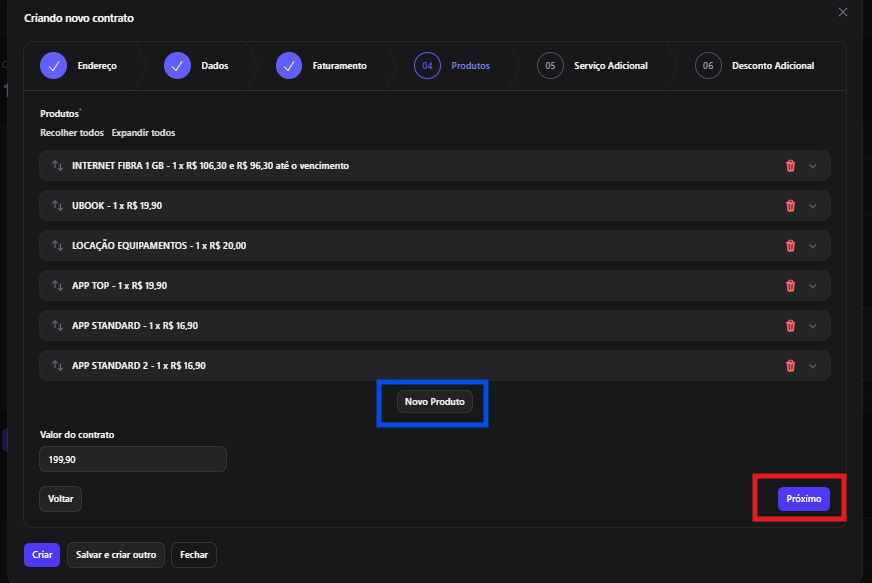Remove APP STANDARD 2 with trash icon
This screenshot has height=583, width=872.
pyautogui.click(x=790, y=366)
